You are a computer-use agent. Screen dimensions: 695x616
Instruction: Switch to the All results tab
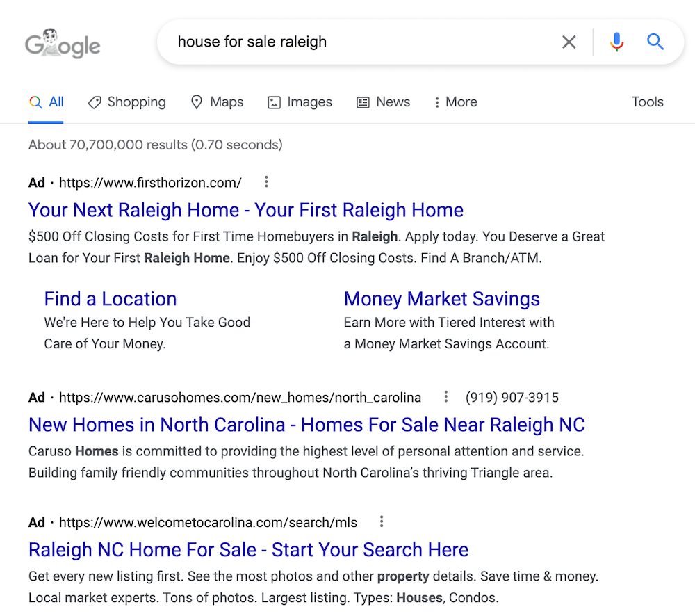pyautogui.click(x=46, y=102)
